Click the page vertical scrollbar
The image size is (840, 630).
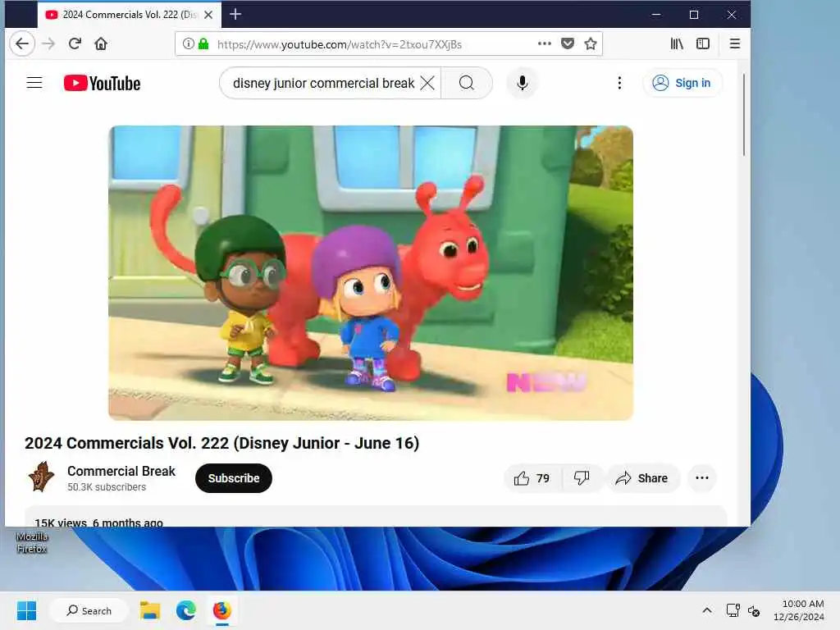pos(743,115)
